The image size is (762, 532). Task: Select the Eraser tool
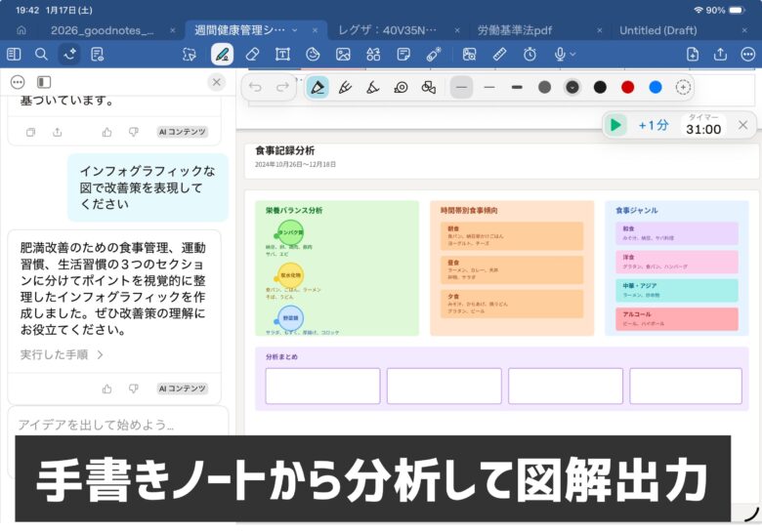[x=252, y=54]
